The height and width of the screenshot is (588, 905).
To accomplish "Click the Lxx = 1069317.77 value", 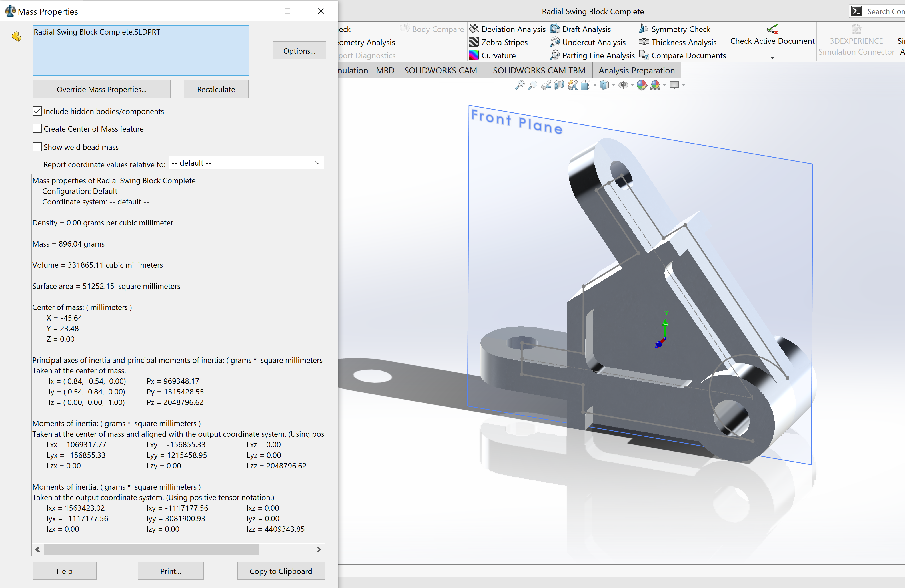I will (x=77, y=444).
